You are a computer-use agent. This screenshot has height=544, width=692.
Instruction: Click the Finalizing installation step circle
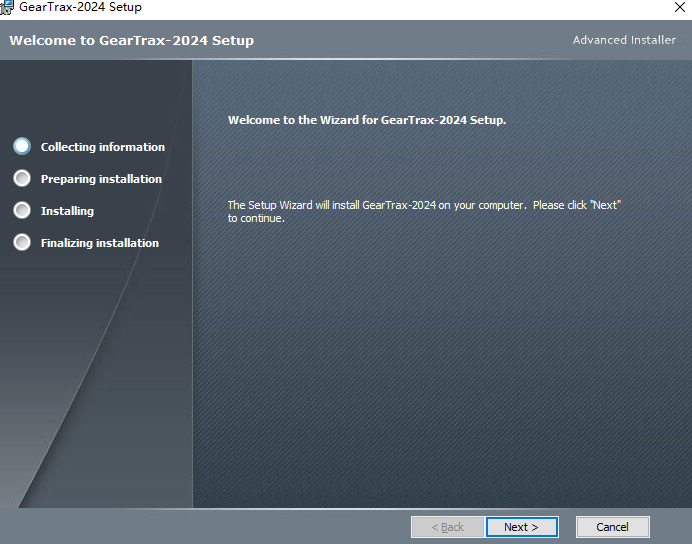point(22,242)
